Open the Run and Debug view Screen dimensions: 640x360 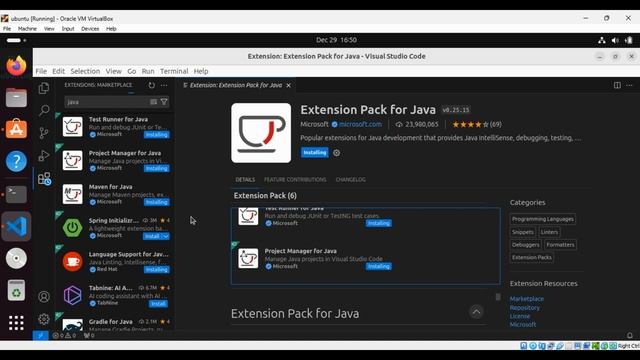[44, 156]
